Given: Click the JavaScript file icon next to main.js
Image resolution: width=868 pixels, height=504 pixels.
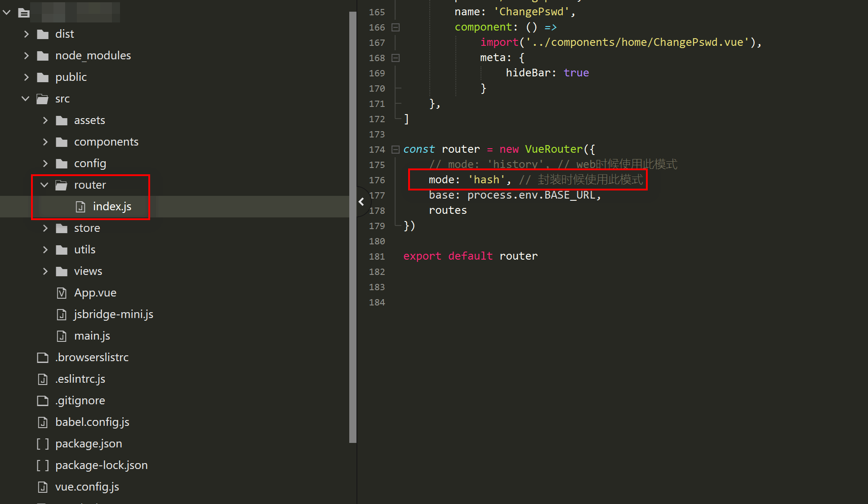Looking at the screenshot, I should (x=62, y=336).
